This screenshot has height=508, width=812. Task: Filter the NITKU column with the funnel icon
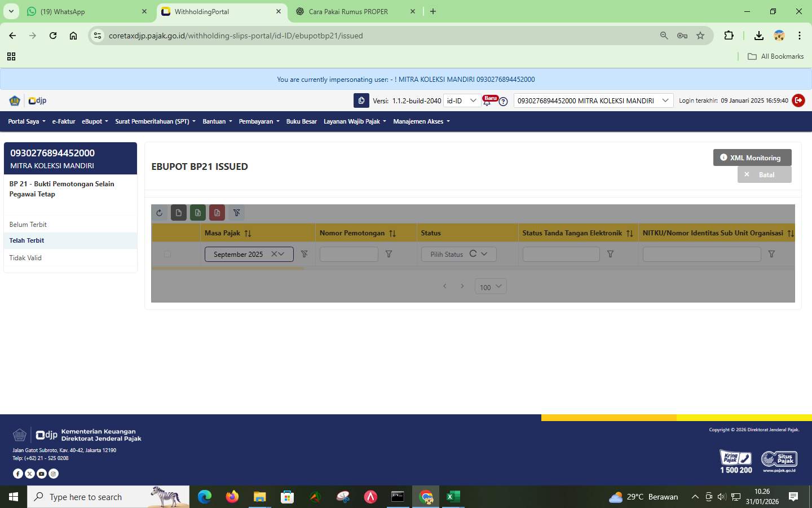[x=771, y=254]
